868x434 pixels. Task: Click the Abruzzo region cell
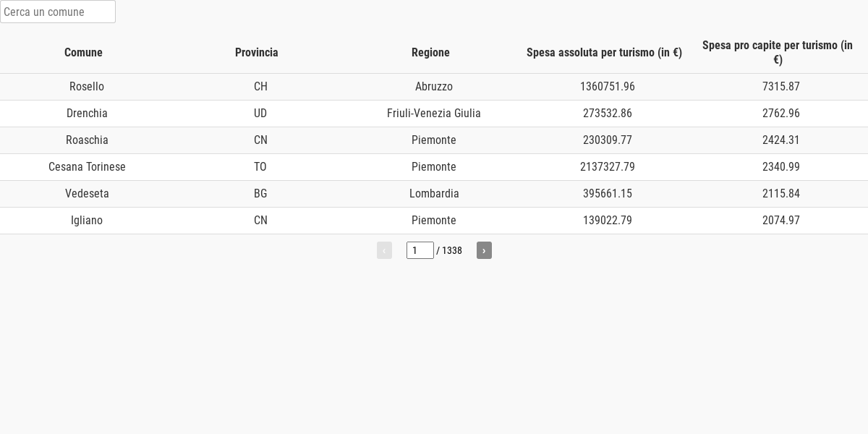click(434, 87)
